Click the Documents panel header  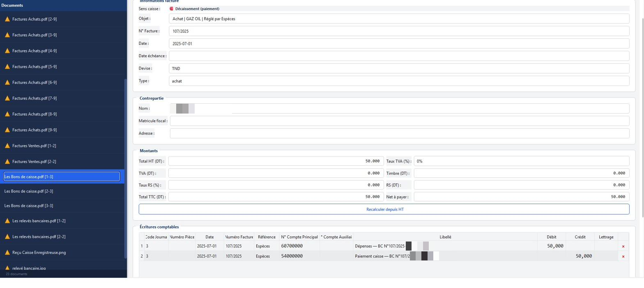[x=63, y=5]
